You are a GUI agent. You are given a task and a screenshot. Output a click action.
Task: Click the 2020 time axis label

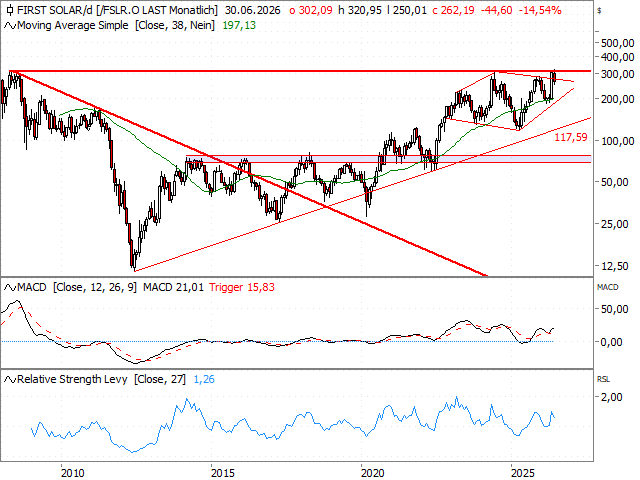pos(373,473)
